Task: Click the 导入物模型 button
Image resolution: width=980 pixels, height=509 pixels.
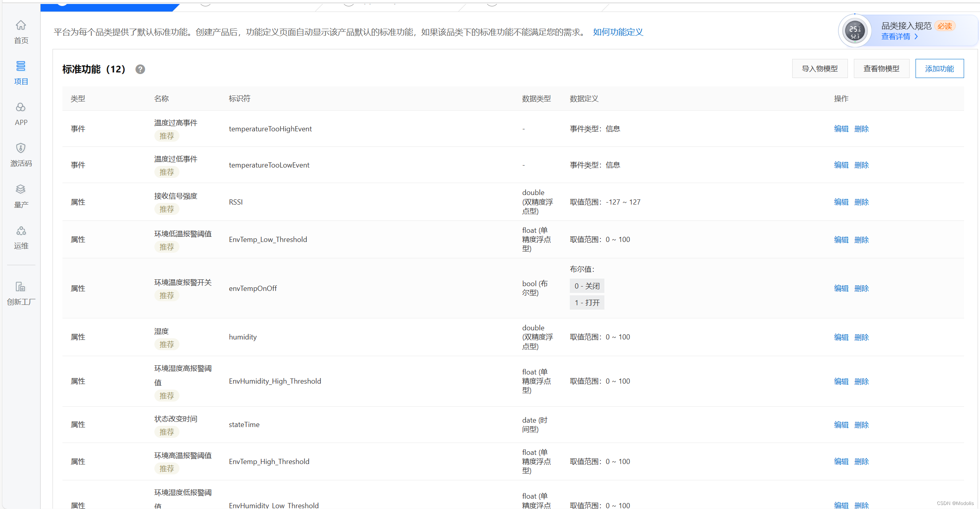Action: [820, 68]
